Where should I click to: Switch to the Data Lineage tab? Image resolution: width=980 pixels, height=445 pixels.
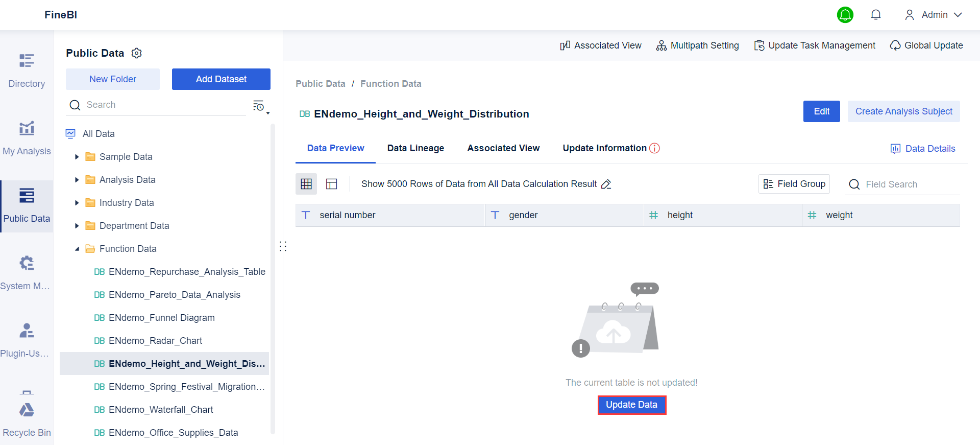(x=415, y=148)
